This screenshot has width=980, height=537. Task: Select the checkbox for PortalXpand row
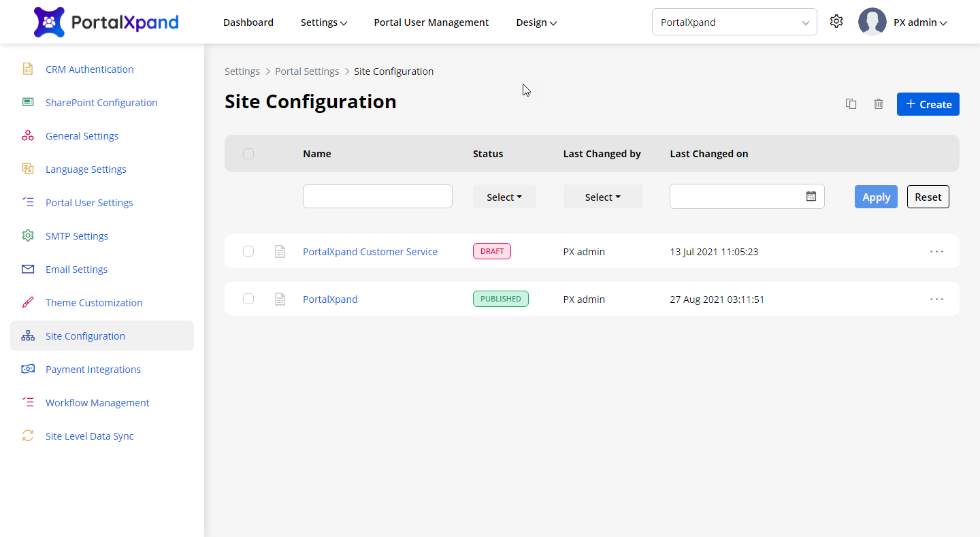point(248,299)
